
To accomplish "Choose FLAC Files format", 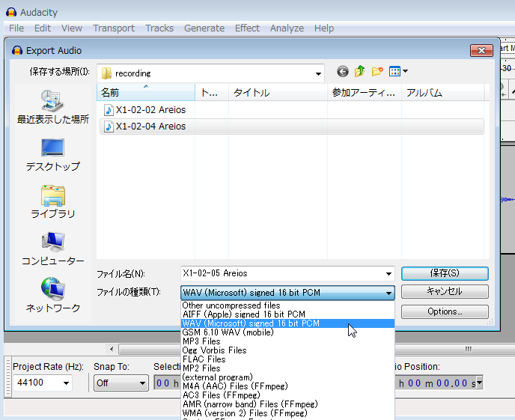I will [x=287, y=359].
